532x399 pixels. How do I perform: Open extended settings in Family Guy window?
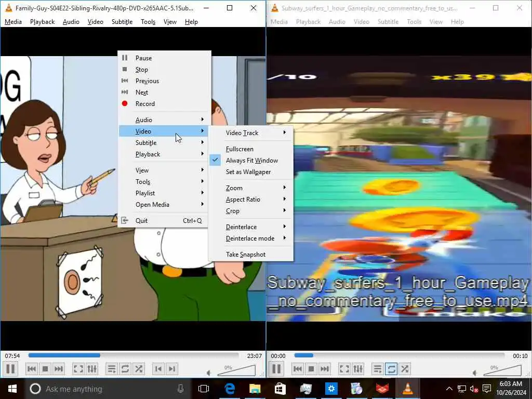click(x=92, y=369)
